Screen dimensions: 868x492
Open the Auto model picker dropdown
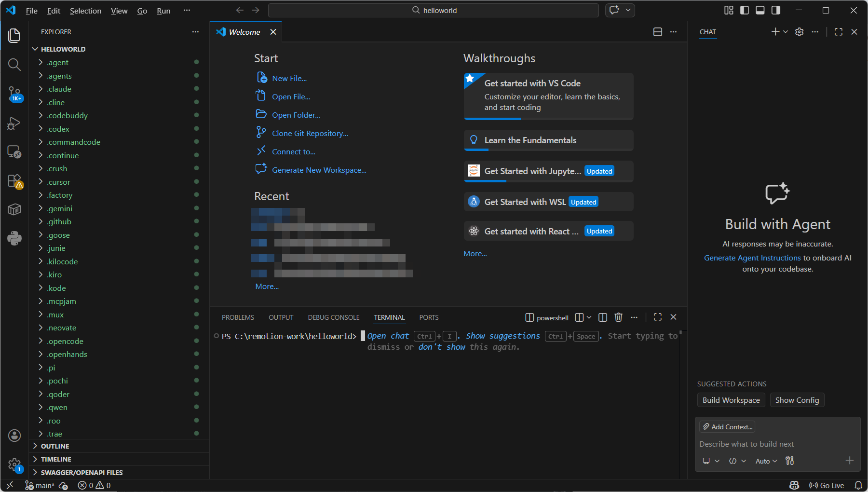pos(766,461)
